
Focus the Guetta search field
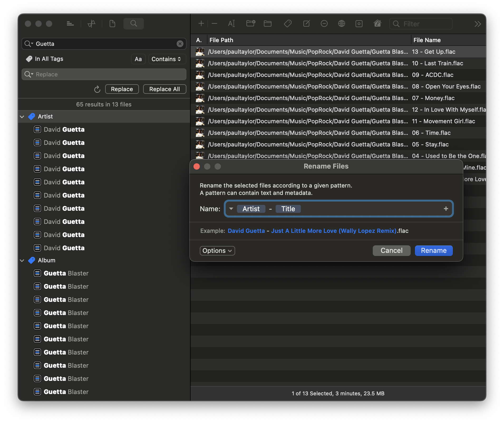(104, 44)
